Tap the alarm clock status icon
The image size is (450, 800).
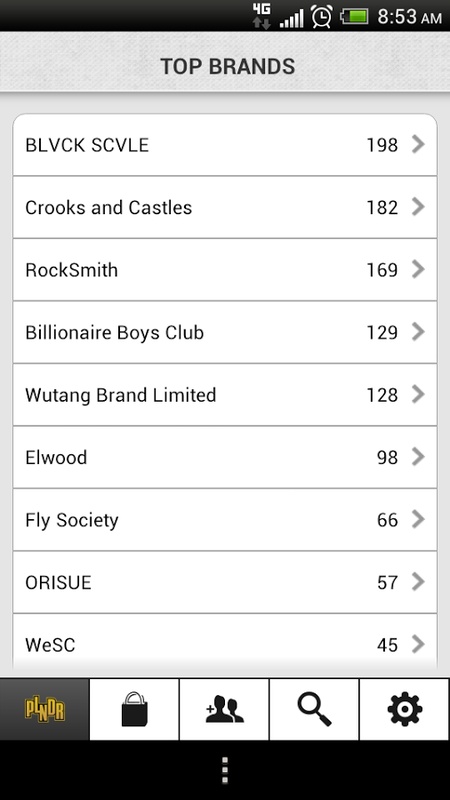click(x=322, y=16)
